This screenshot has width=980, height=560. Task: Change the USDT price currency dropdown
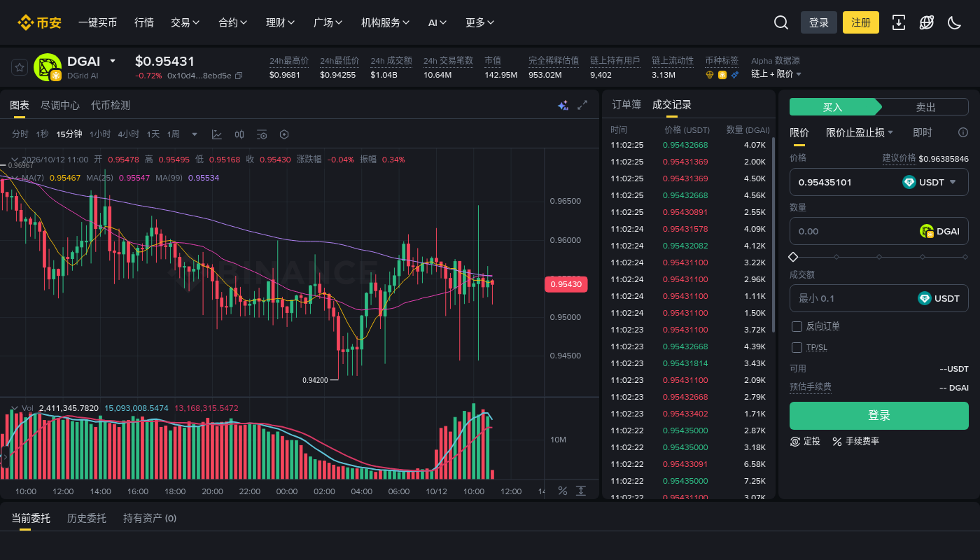coord(939,182)
